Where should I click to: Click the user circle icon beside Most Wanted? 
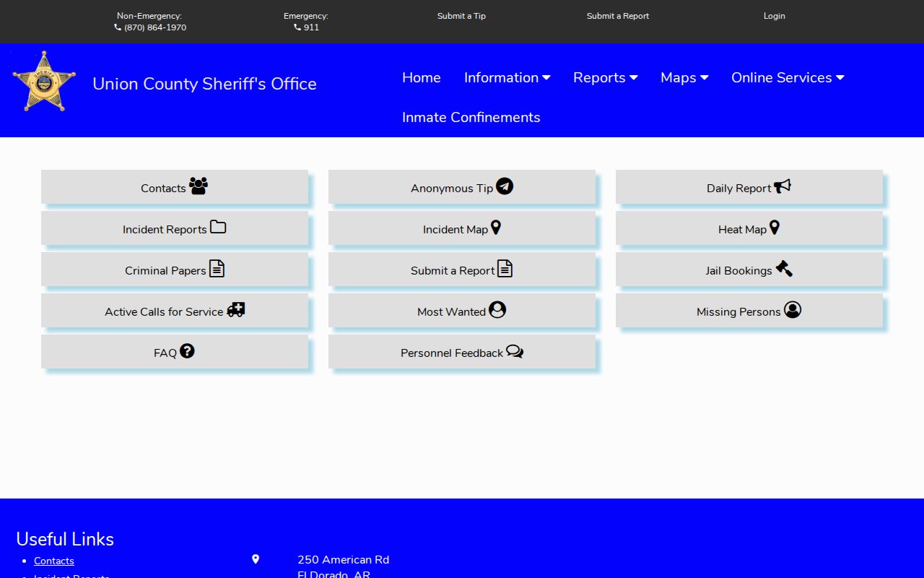pyautogui.click(x=497, y=310)
